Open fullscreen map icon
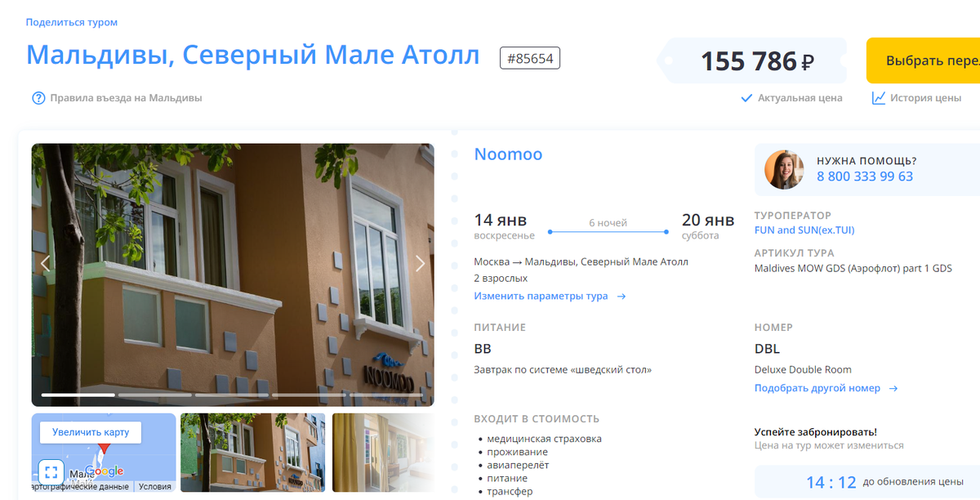980x500 pixels. click(51, 471)
